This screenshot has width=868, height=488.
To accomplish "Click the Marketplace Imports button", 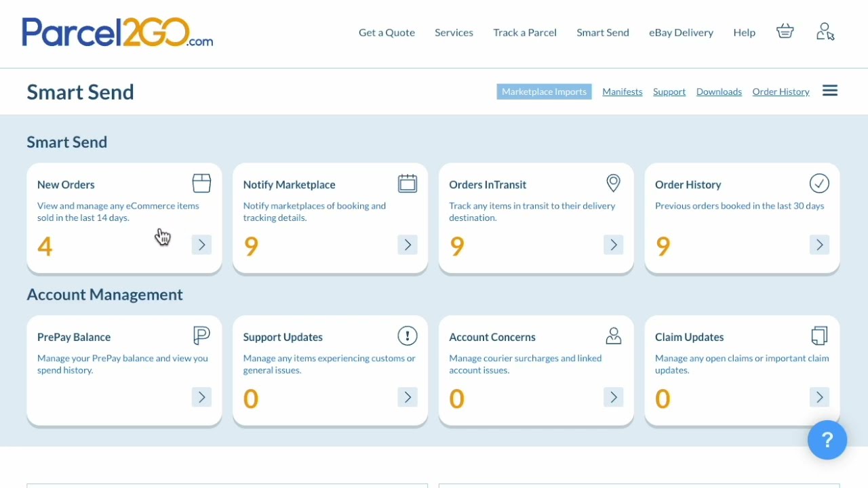I will (544, 91).
